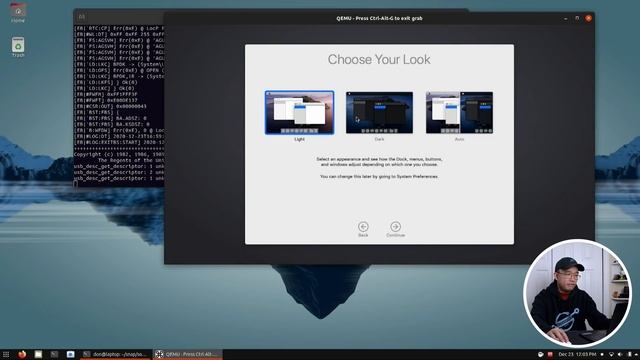This screenshot has width=640, height=360.
Task: Open the file manager taskbar launcher
Action: pyautogui.click(x=38, y=354)
